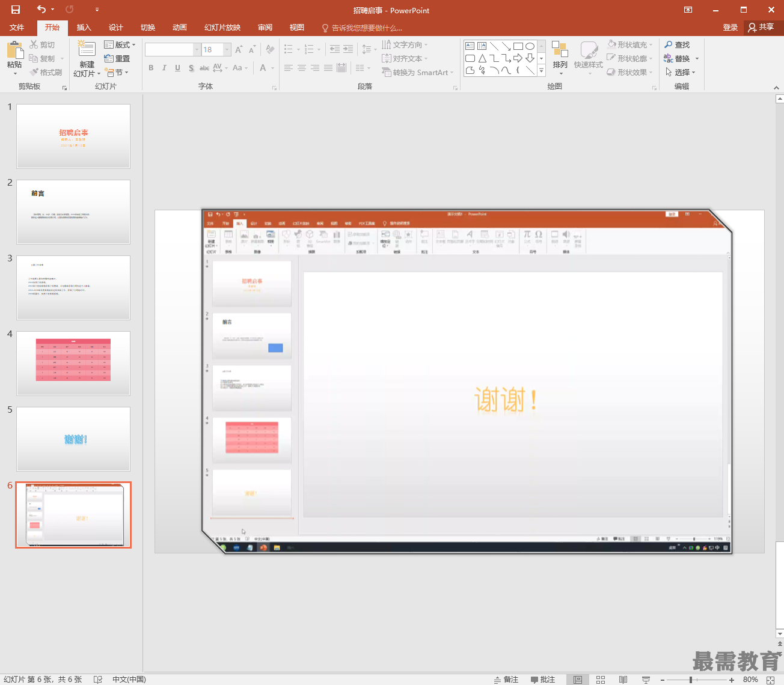Toggle Comments (批注) pane in status bar
This screenshot has width=784, height=685.
pos(543,680)
